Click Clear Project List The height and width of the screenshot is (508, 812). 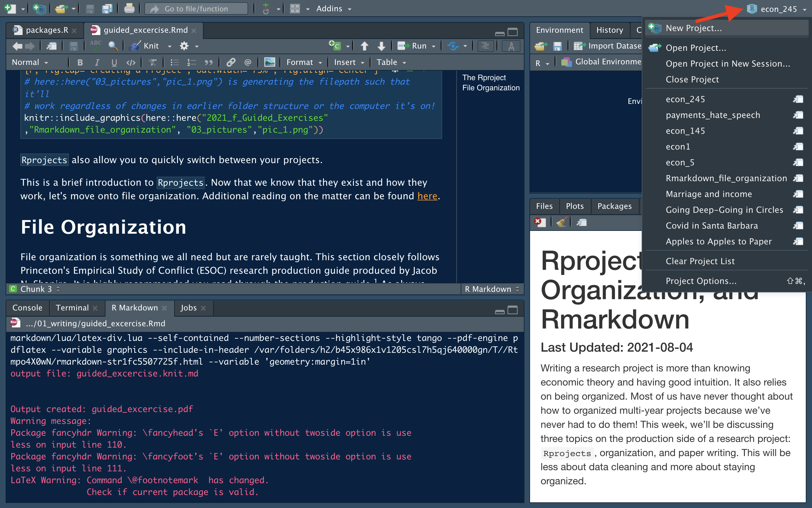(727, 261)
